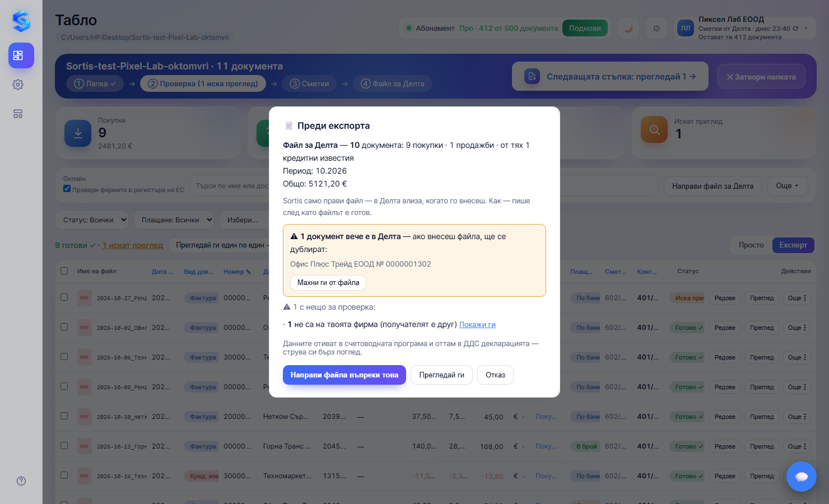The image size is (829, 504).
Task: Toggle dark mode moon icon
Action: 628,28
